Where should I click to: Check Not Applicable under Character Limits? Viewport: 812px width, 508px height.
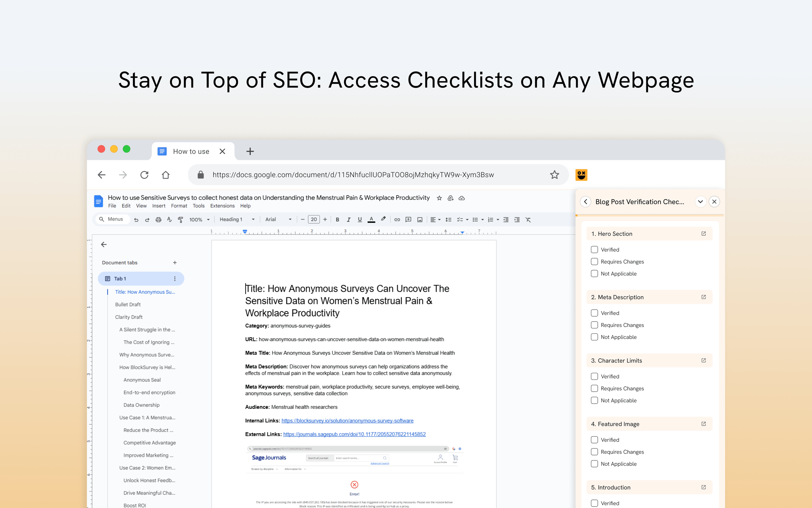(x=594, y=400)
